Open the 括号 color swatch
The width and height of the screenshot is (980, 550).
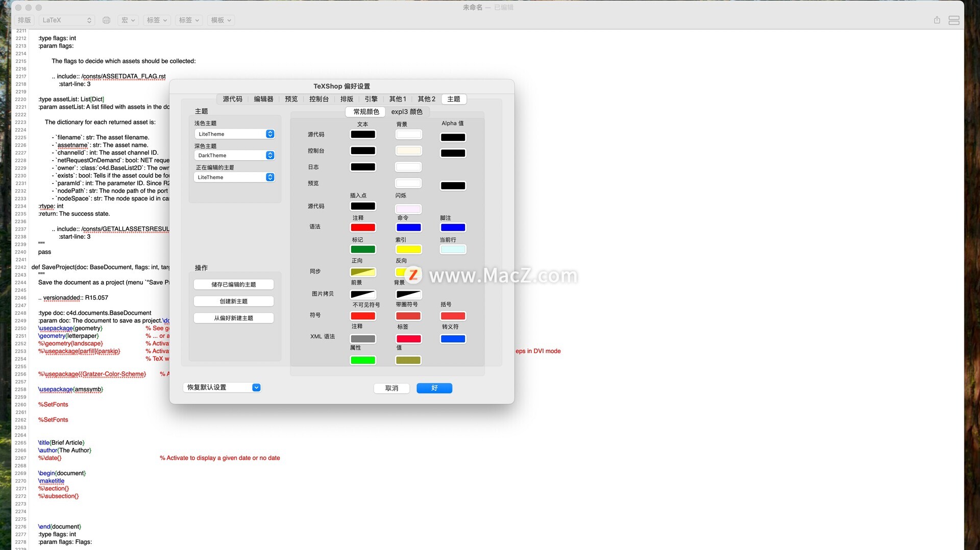tap(453, 316)
